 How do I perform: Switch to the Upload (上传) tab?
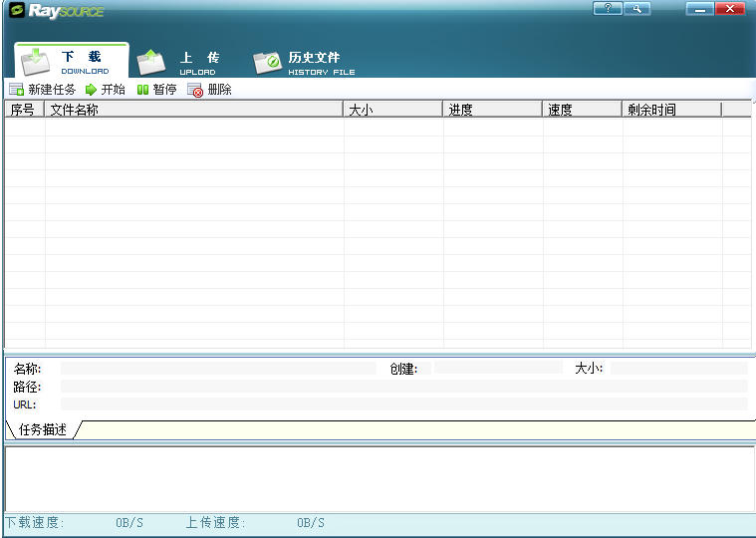[x=198, y=63]
